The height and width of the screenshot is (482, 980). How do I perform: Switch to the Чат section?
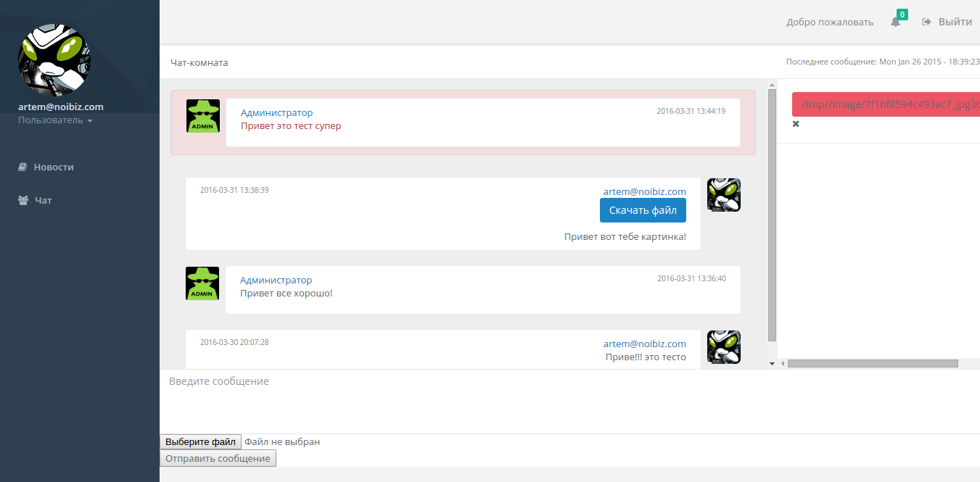point(43,200)
